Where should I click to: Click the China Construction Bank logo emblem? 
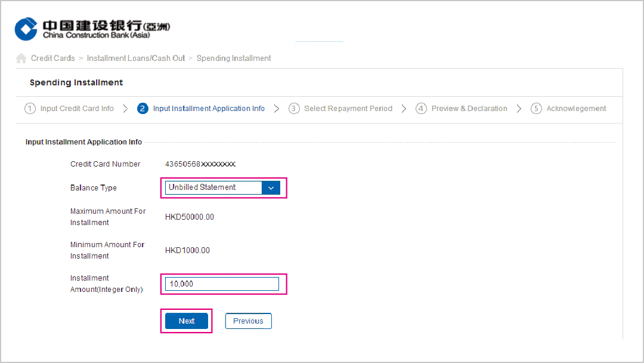point(26,29)
